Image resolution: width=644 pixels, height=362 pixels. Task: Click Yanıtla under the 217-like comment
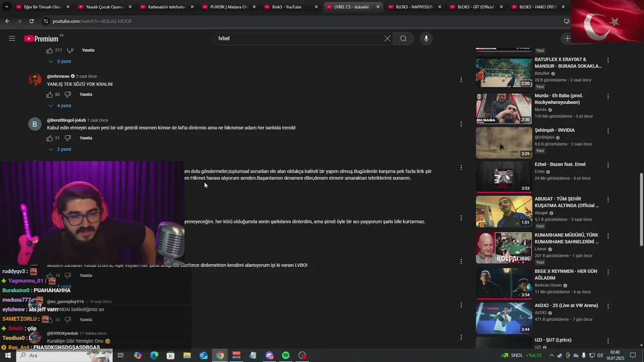tap(88, 50)
